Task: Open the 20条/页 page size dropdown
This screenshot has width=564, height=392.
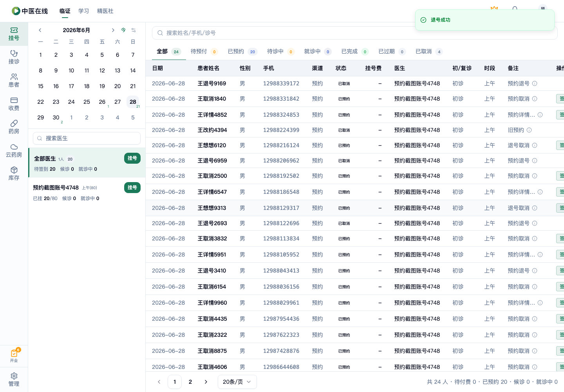Action: [x=237, y=382]
